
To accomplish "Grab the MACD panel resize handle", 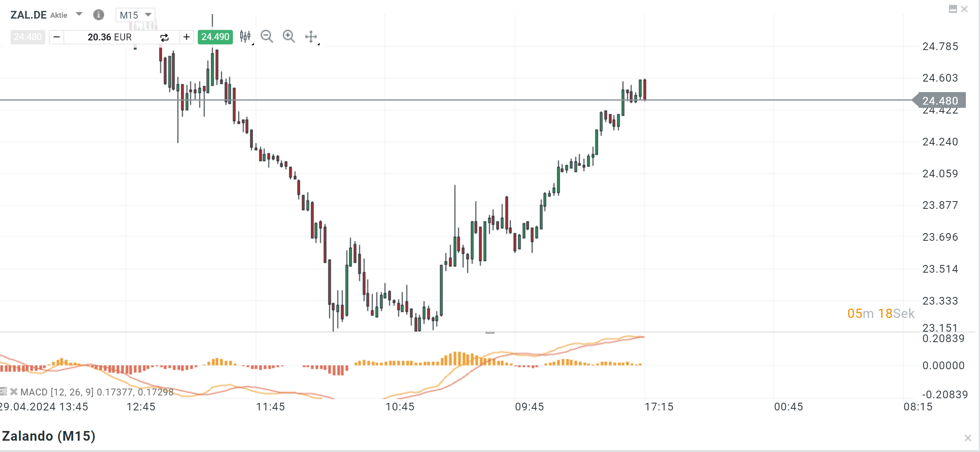I will click(490, 332).
